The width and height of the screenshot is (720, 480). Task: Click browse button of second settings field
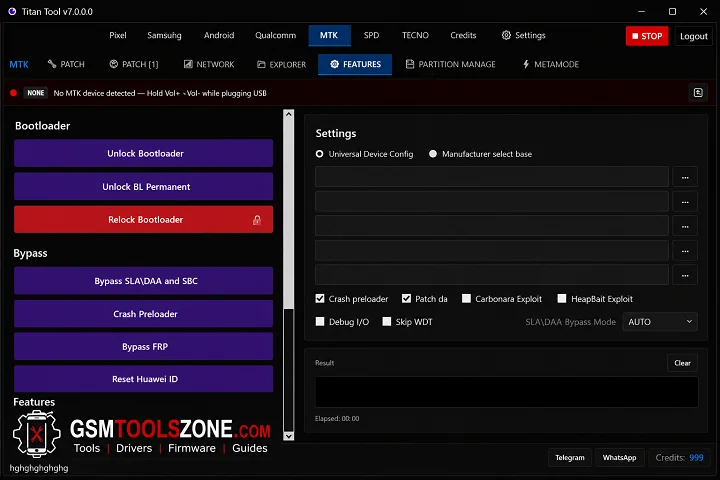point(685,202)
